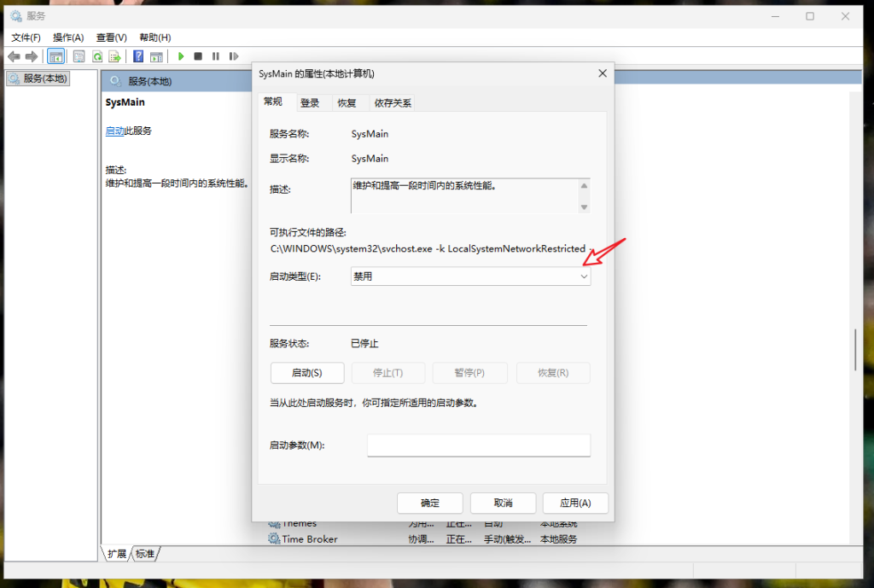This screenshot has height=588, width=874.
Task: Click the 停止(T) button
Action: pos(388,373)
